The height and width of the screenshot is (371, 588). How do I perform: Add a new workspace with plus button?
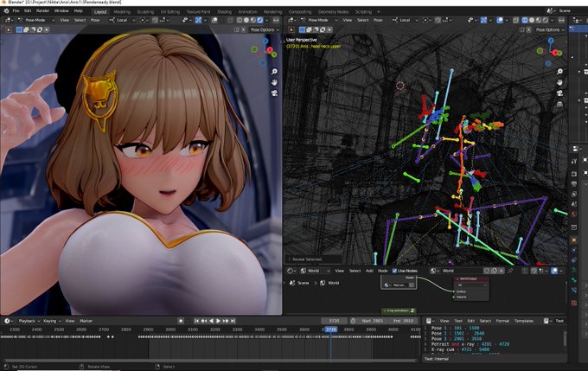pos(379,11)
